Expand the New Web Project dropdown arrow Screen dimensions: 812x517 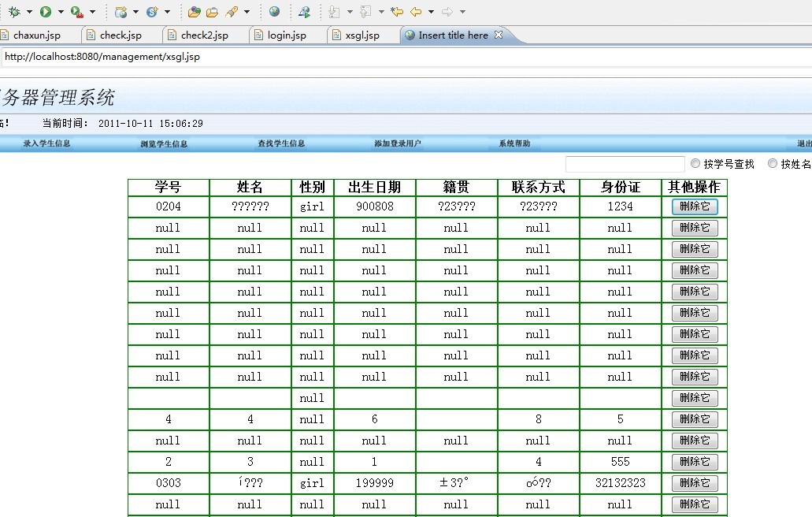pyautogui.click(x=135, y=11)
